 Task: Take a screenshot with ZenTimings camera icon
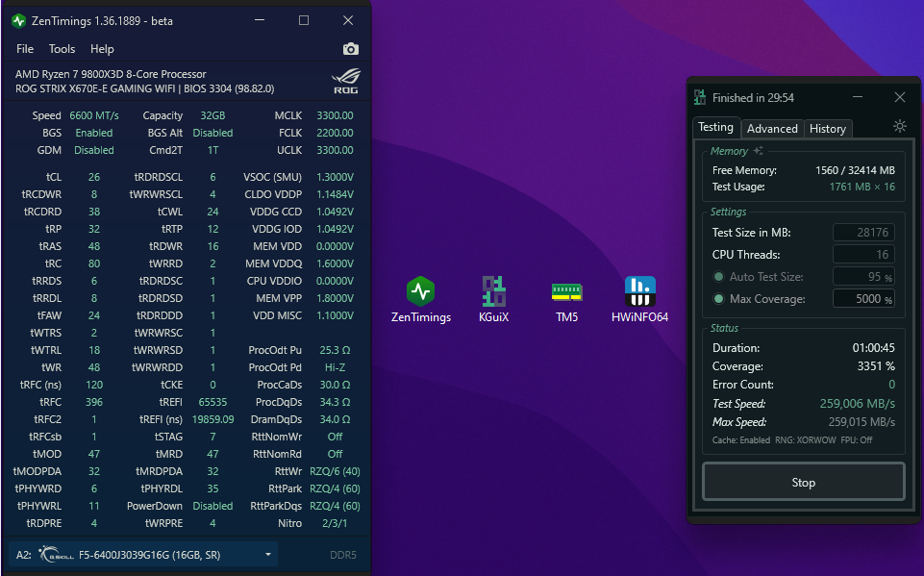tap(351, 49)
